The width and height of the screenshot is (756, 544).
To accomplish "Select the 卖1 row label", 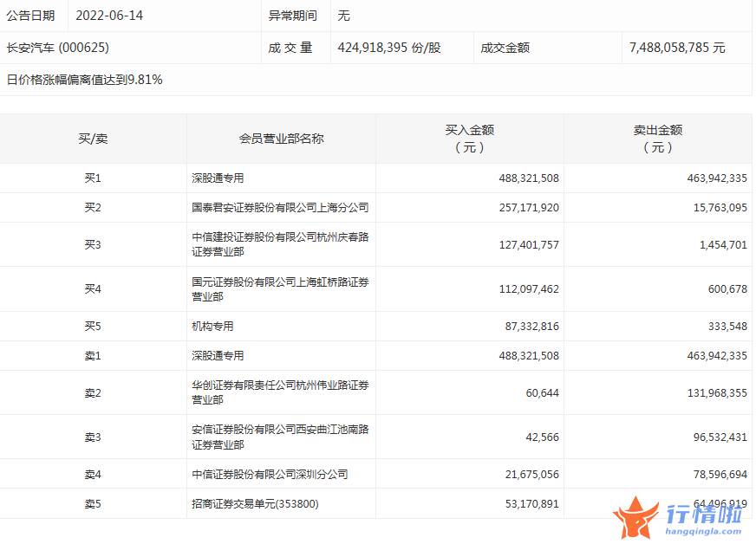I will click(x=93, y=356).
